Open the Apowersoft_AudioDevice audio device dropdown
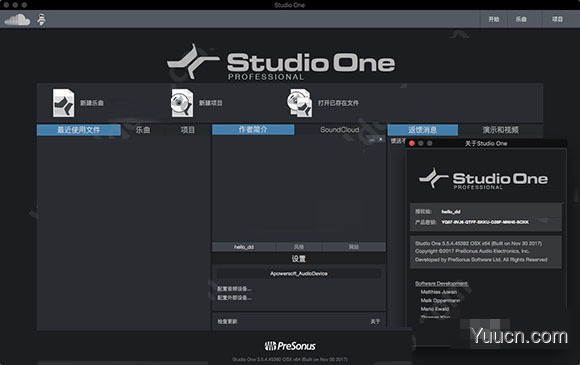 [x=299, y=274]
